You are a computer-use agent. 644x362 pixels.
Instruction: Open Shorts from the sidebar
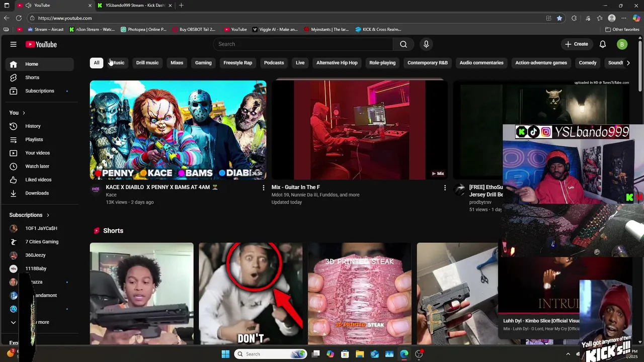coord(39,77)
